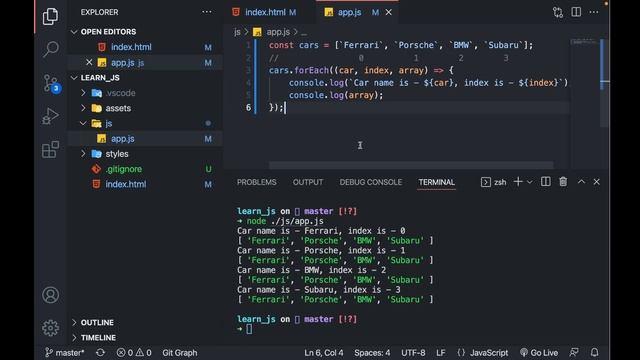Viewport: 640px width, 360px height.
Task: Switch to Output panel tab
Action: (x=308, y=182)
